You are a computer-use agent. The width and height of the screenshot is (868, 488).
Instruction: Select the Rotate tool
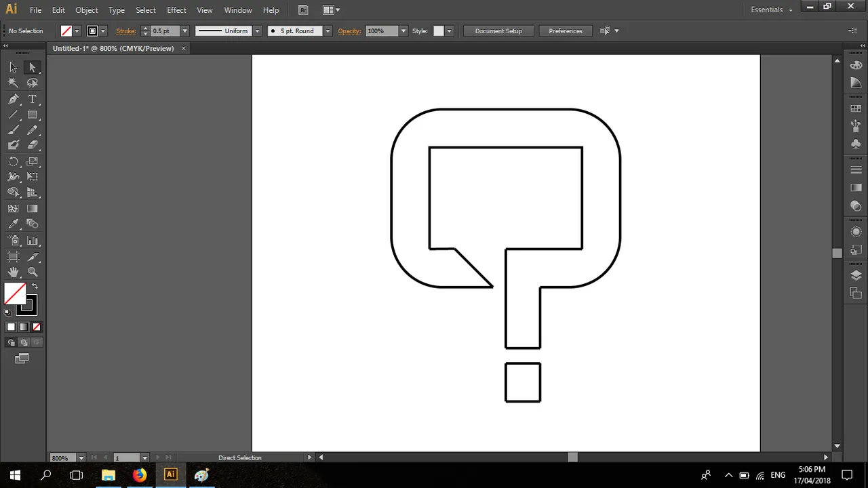(13, 161)
